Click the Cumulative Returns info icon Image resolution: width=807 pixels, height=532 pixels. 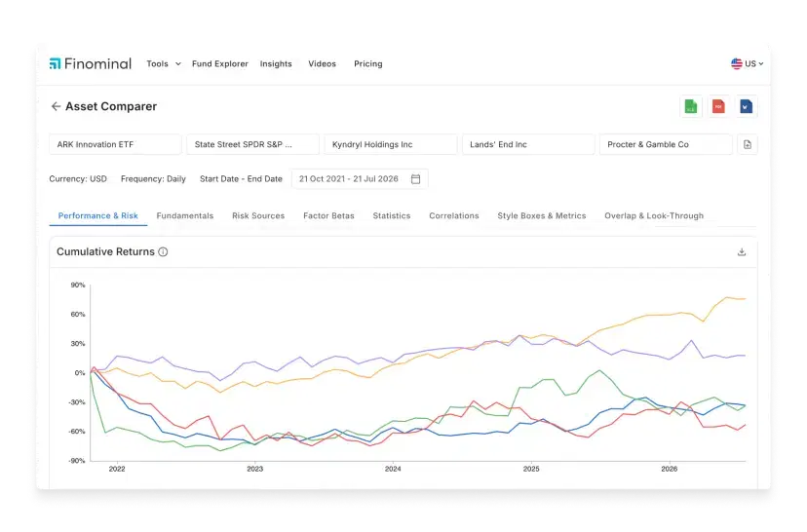[x=163, y=251]
